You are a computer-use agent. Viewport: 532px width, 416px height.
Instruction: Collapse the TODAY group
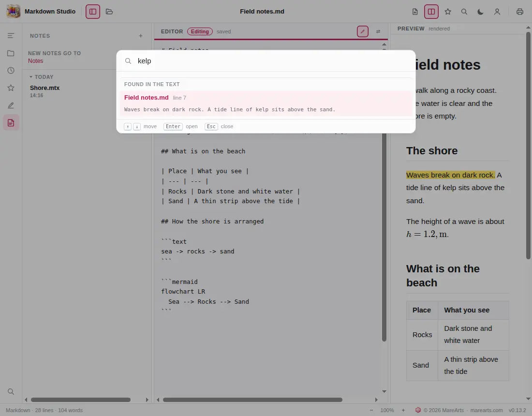42,77
